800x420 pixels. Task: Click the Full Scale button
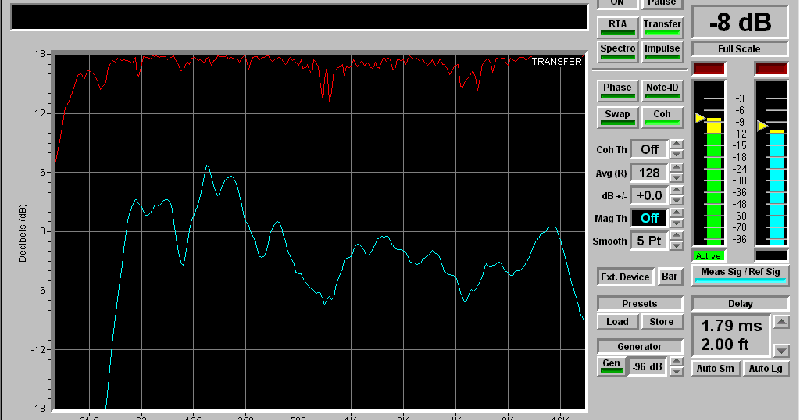tap(740, 49)
